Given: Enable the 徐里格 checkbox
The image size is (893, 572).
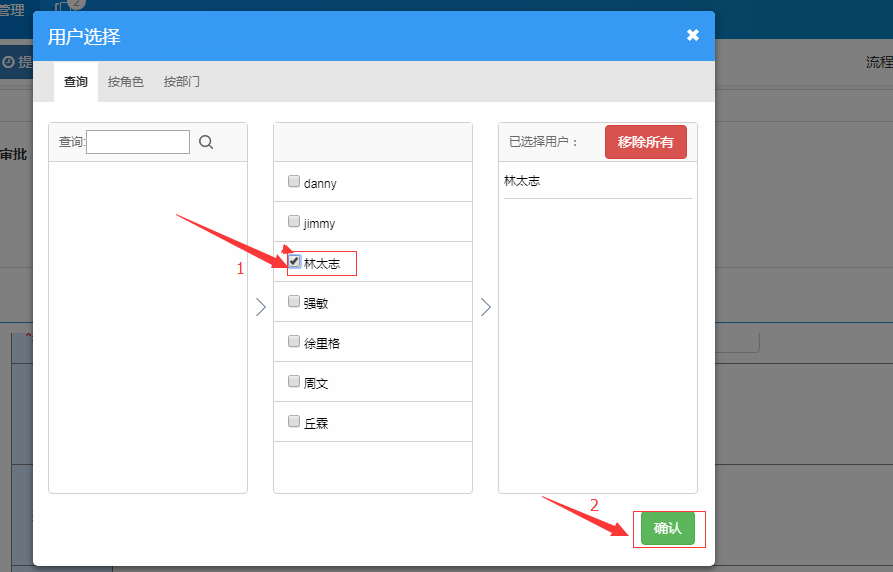Looking at the screenshot, I should 294,341.
